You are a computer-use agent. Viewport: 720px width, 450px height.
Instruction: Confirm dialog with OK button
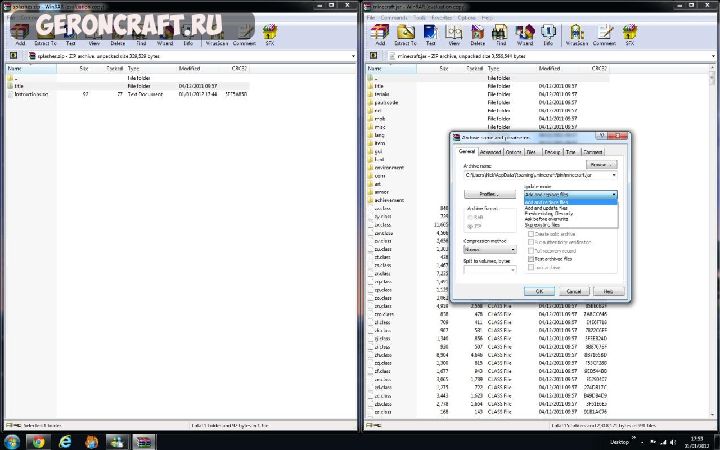(x=539, y=291)
